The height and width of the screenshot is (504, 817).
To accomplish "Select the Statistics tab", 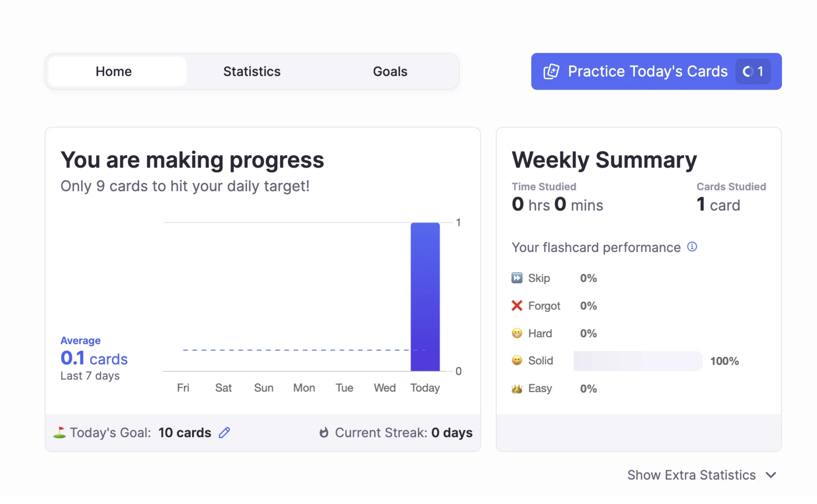I will pos(251,71).
